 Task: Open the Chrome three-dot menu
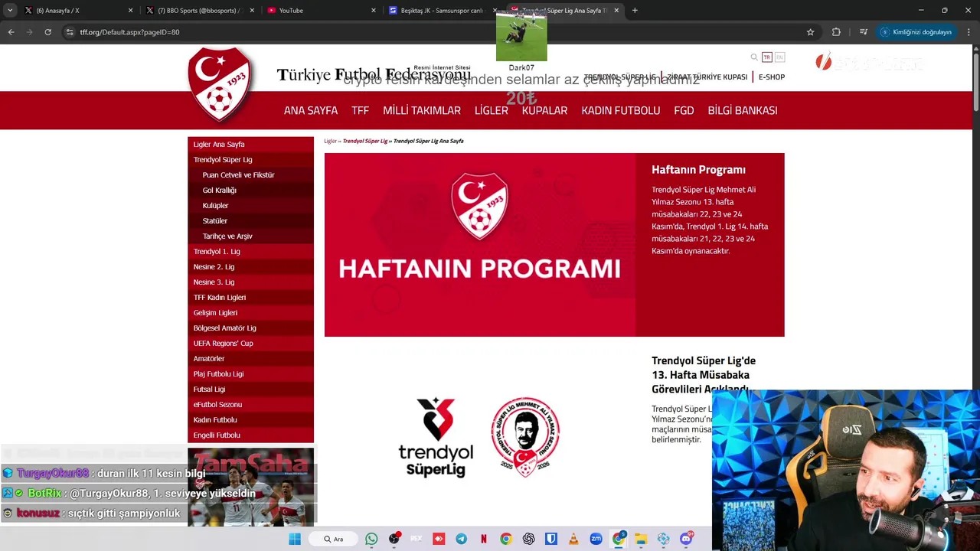[969, 32]
